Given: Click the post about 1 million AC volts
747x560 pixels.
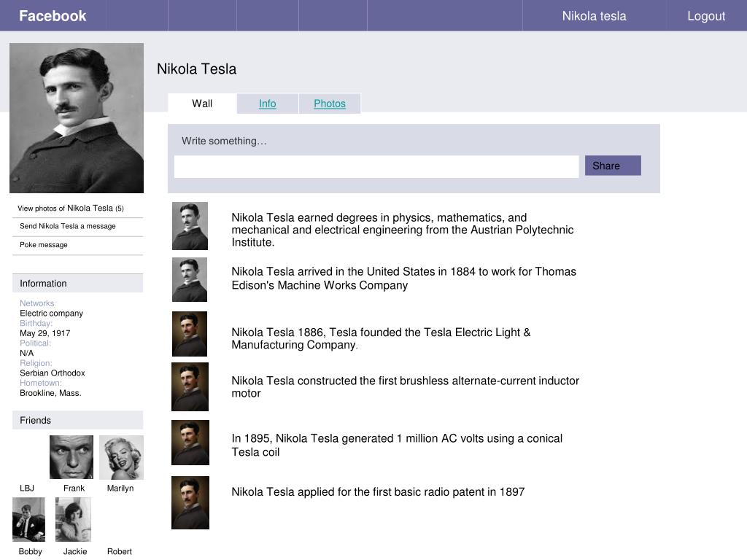Looking at the screenshot, I should pos(397,445).
